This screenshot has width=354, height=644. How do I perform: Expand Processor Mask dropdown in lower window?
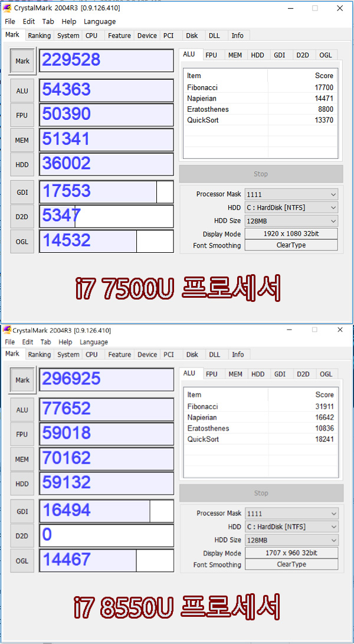click(291, 513)
